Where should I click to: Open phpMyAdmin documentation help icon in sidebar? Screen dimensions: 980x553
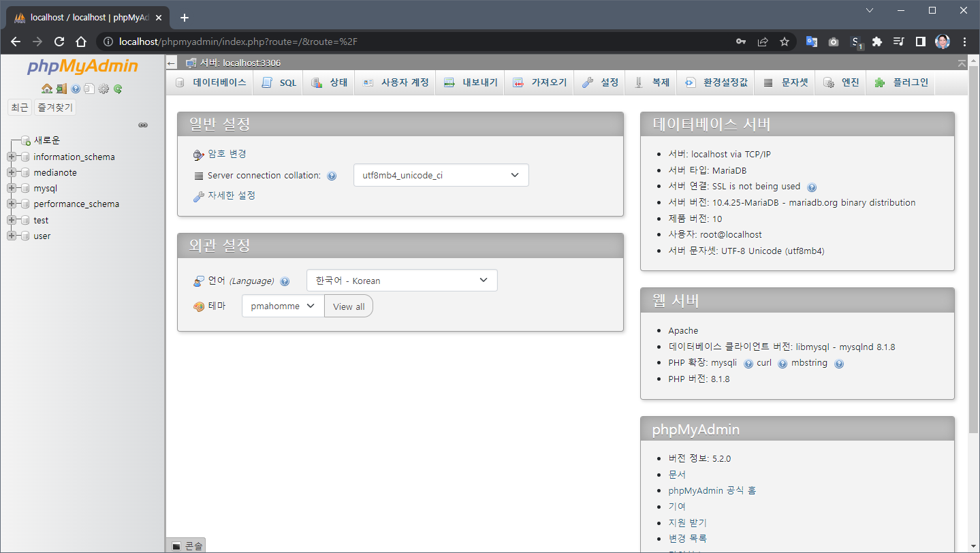click(76, 89)
